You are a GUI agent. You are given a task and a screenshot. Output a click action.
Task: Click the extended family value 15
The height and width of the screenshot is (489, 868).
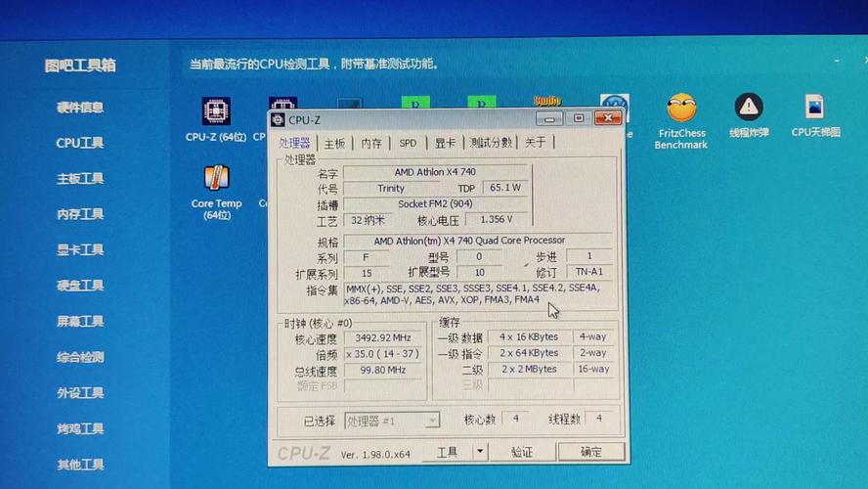click(367, 273)
